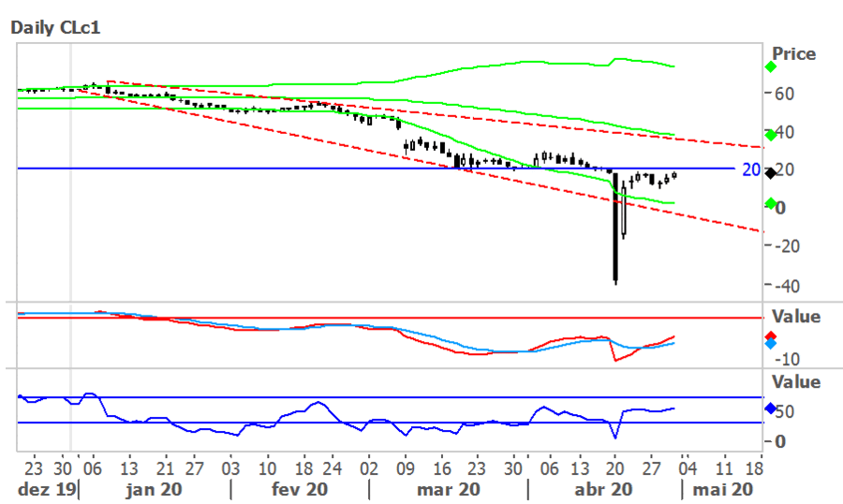
Task: Click the "04" date tick label
Action: pyautogui.click(x=688, y=468)
